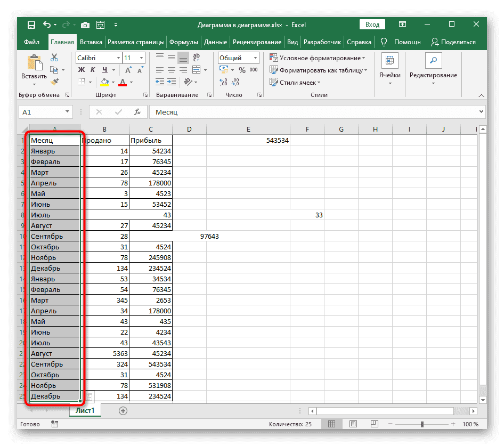The width and height of the screenshot is (504, 446).
Task: Click the Cut scissors icon
Action: click(54, 58)
